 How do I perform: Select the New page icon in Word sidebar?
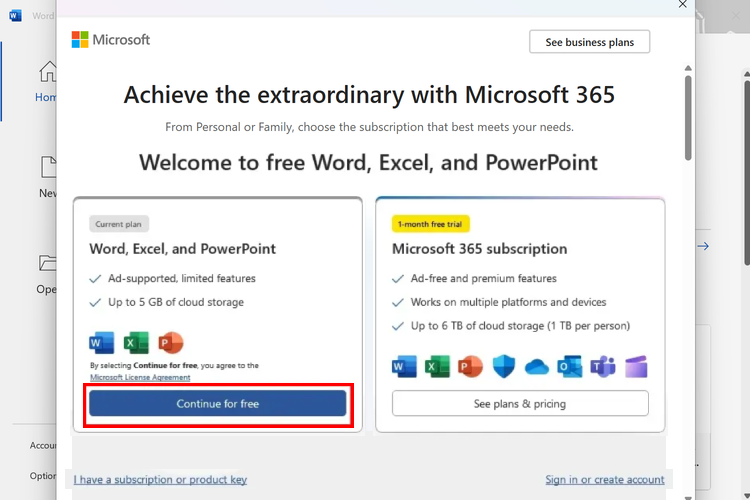pos(48,167)
